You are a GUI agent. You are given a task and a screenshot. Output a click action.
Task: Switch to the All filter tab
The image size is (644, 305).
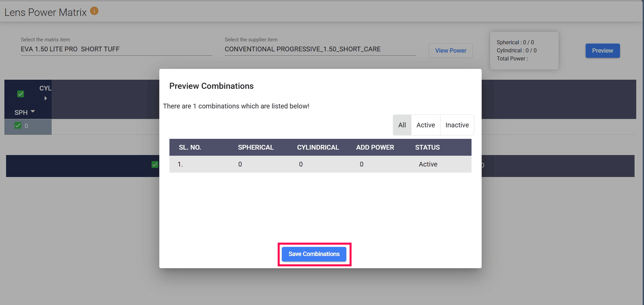click(x=402, y=125)
